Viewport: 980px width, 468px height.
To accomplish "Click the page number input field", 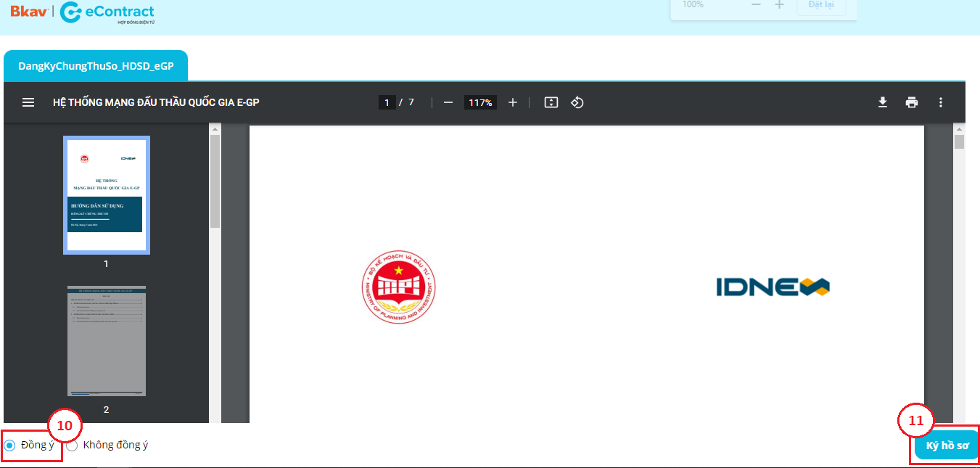I will coord(387,102).
